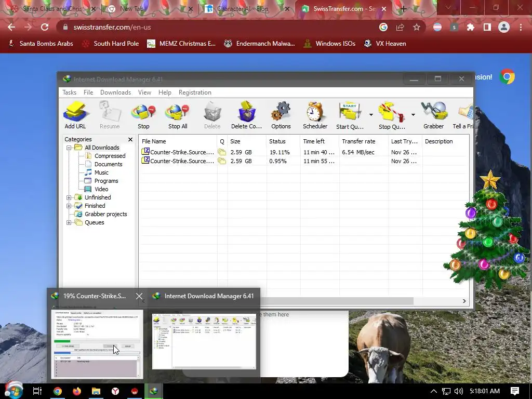Select the Counter-Strike download at 19.11%

pyautogui.click(x=304, y=152)
